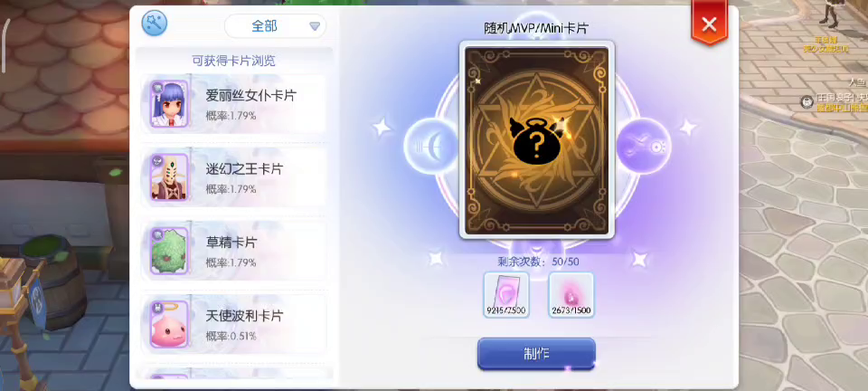Click the 爱丽丝女仆卡片 list entry
Screen dimensions: 868x391
coord(233,104)
